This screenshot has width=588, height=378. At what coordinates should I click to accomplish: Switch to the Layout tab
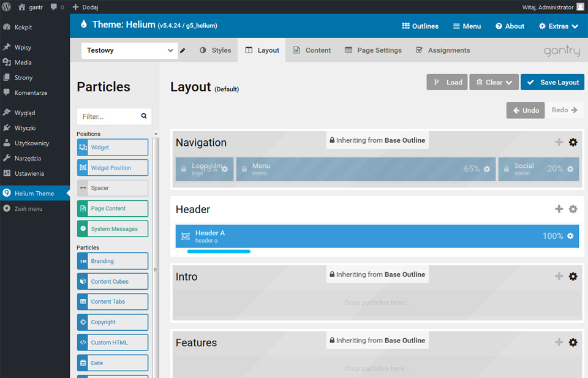[x=262, y=50]
